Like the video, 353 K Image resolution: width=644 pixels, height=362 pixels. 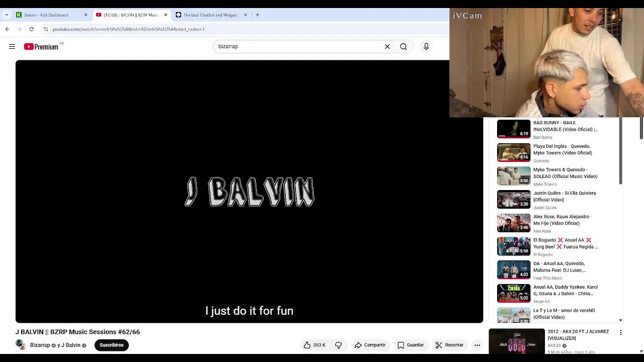(314, 345)
